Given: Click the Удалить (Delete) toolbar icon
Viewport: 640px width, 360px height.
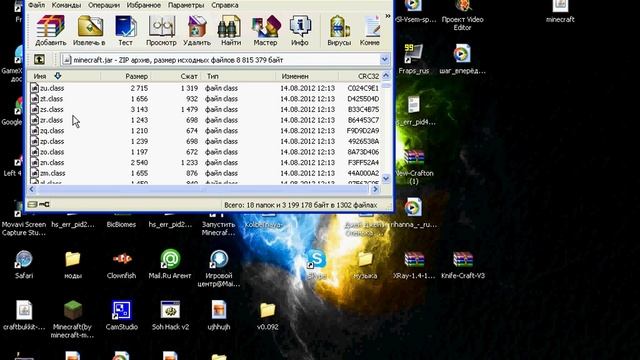Looking at the screenshot, I should [197, 31].
